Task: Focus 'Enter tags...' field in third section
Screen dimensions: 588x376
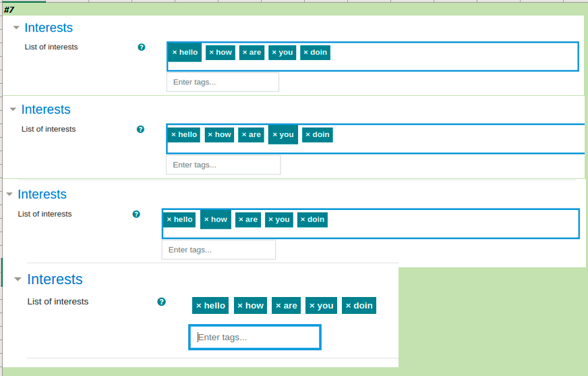Action: [x=218, y=250]
